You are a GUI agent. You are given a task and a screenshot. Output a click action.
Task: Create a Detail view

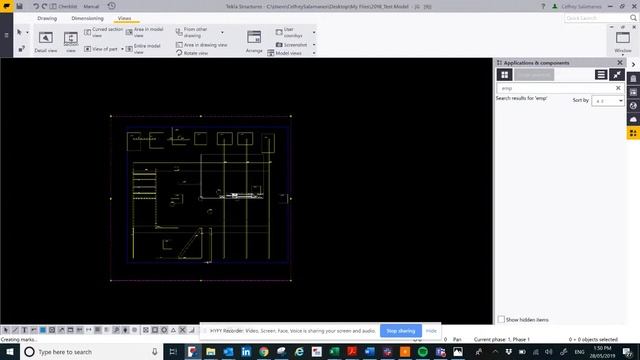(x=46, y=42)
